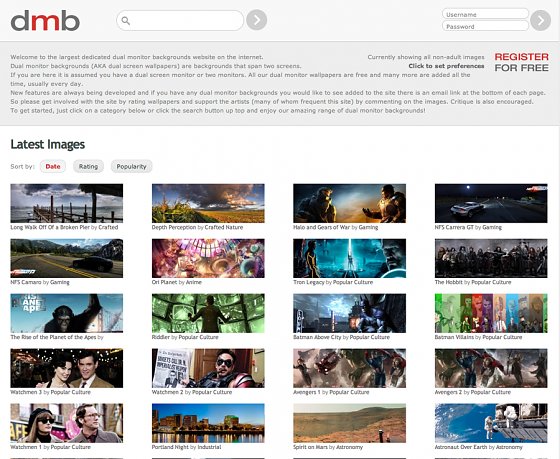The width and height of the screenshot is (560, 459).
Task: Click the Password field
Action: [x=485, y=26]
